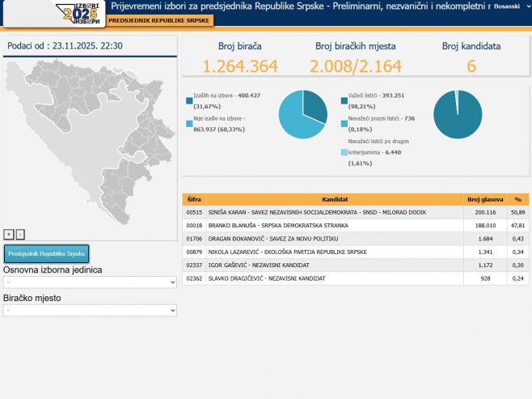This screenshot has height=399, width=532.
Task: Zoom in the map with plus button
Action: click(9, 234)
